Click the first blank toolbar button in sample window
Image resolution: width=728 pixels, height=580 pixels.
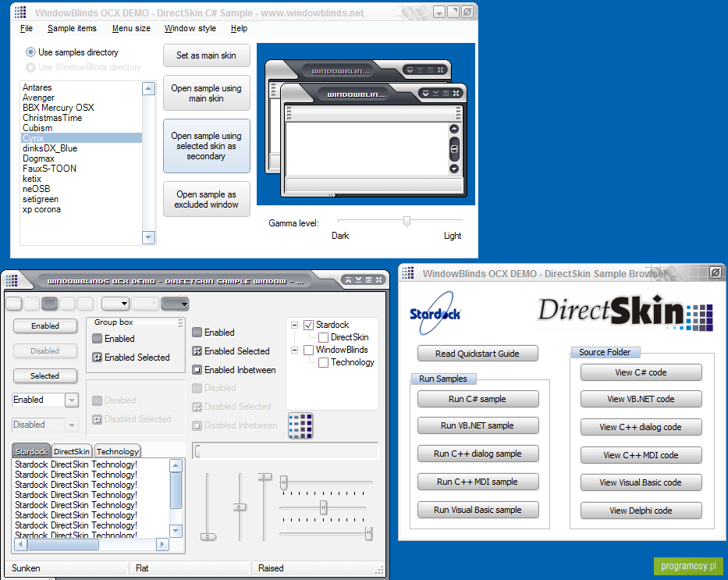(x=14, y=304)
